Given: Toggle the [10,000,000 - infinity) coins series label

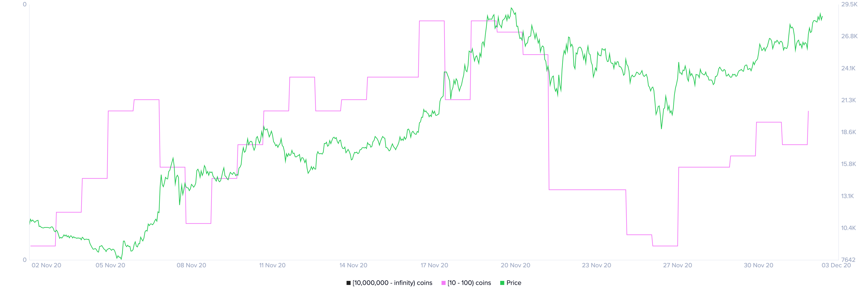Looking at the screenshot, I should pos(392,283).
